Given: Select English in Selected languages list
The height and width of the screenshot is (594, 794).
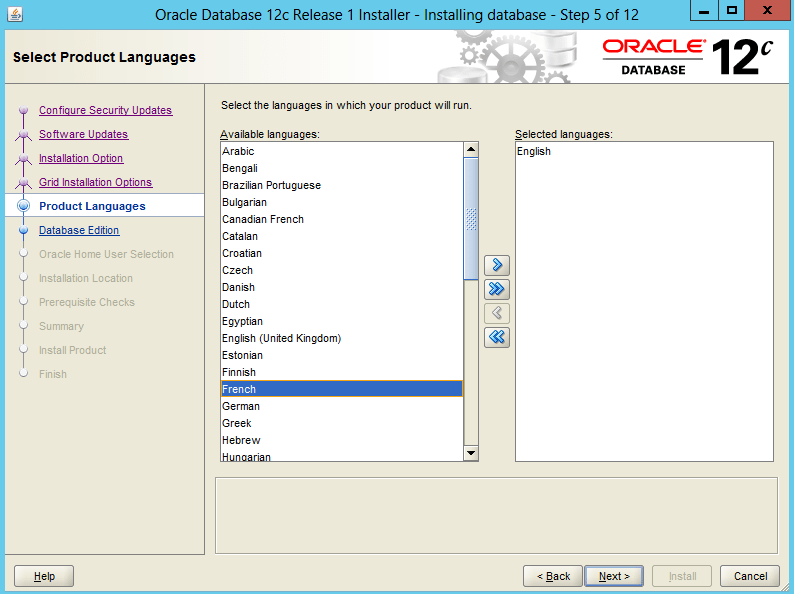Looking at the screenshot, I should pyautogui.click(x=644, y=151).
